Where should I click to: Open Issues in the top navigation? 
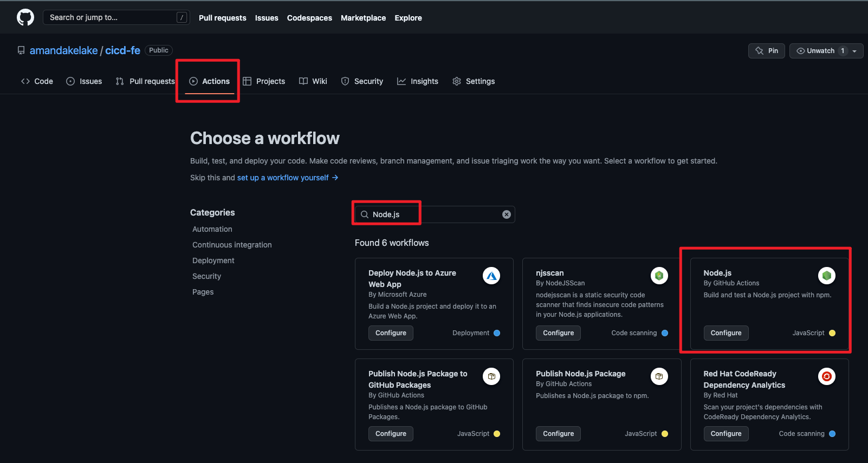(x=267, y=18)
